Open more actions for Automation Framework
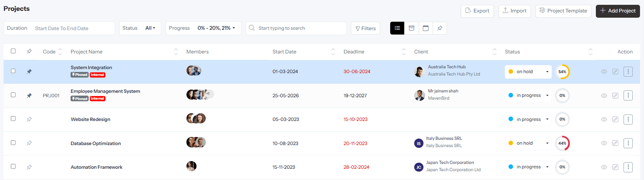Screen dimensions: 644x180 628,167
